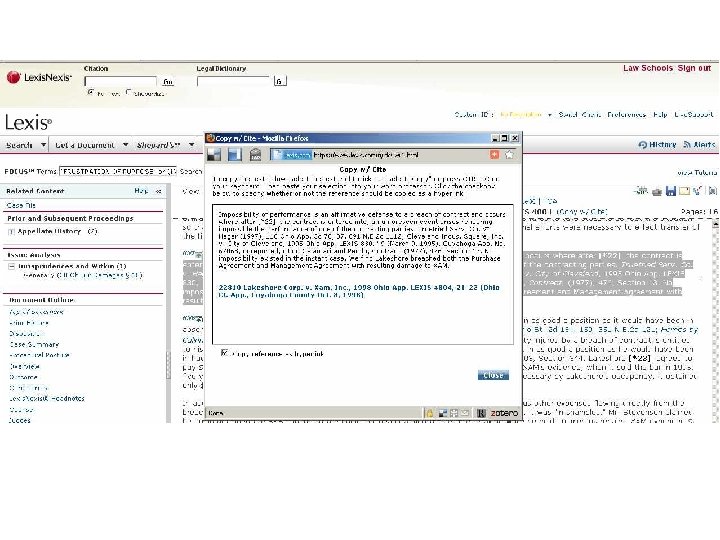Toggle the 'Copy reference as hyperlink' checkbox
The height and width of the screenshot is (540, 720).
224,353
